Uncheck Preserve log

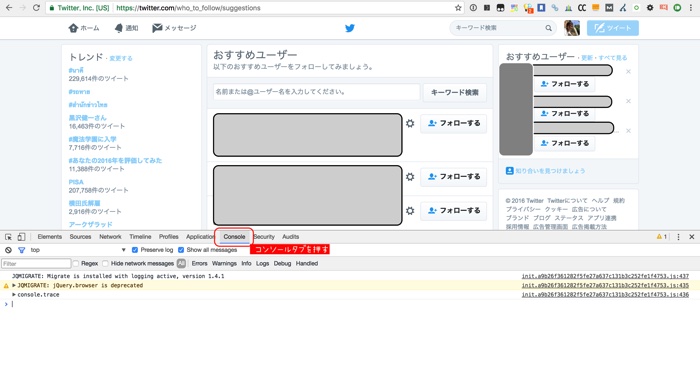135,250
